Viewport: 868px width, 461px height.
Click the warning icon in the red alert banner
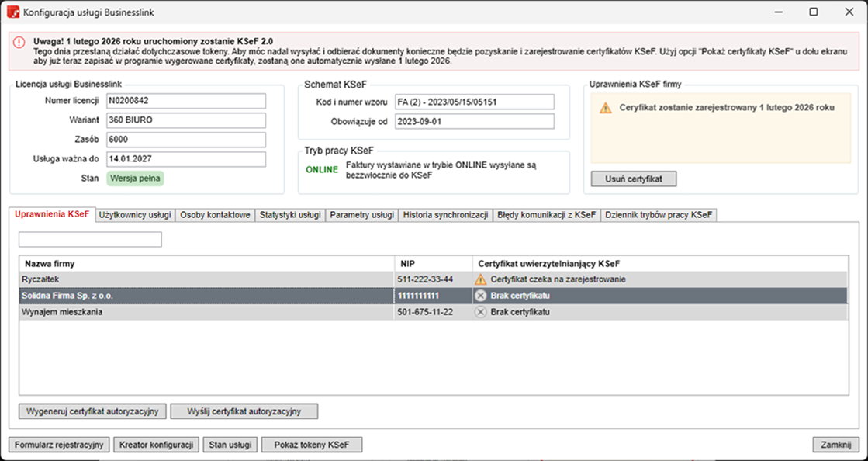pyautogui.click(x=20, y=43)
